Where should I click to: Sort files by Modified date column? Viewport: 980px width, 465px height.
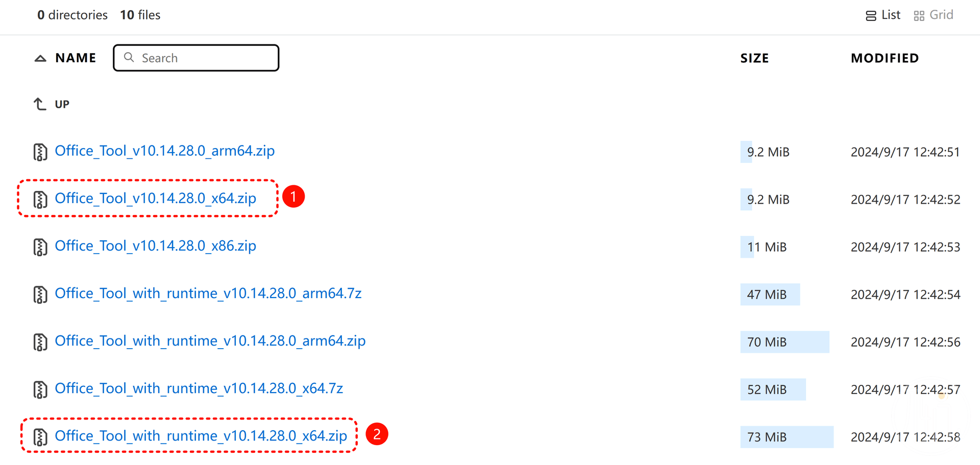click(885, 58)
